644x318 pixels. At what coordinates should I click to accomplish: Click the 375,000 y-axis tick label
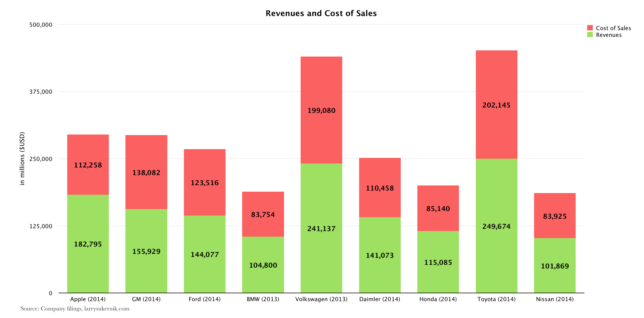[x=41, y=92]
